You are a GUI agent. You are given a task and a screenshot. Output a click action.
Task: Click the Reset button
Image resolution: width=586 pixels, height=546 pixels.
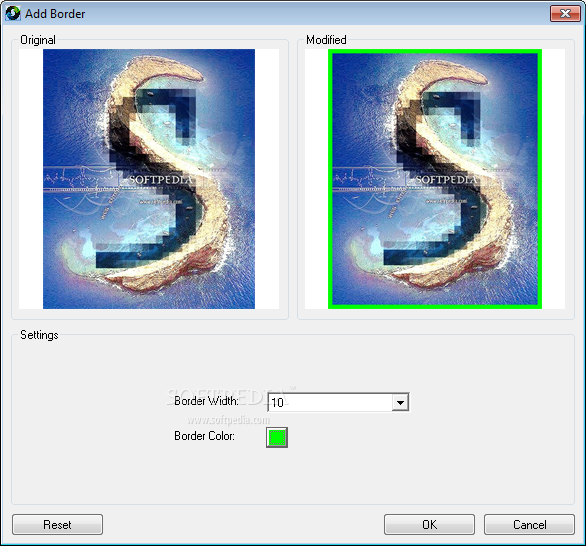[x=58, y=524]
